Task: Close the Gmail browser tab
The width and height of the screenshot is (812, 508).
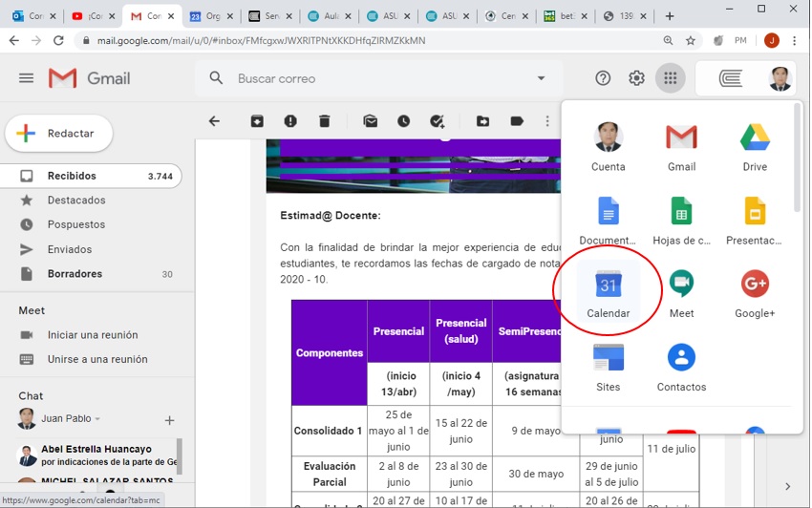Action: (x=171, y=16)
